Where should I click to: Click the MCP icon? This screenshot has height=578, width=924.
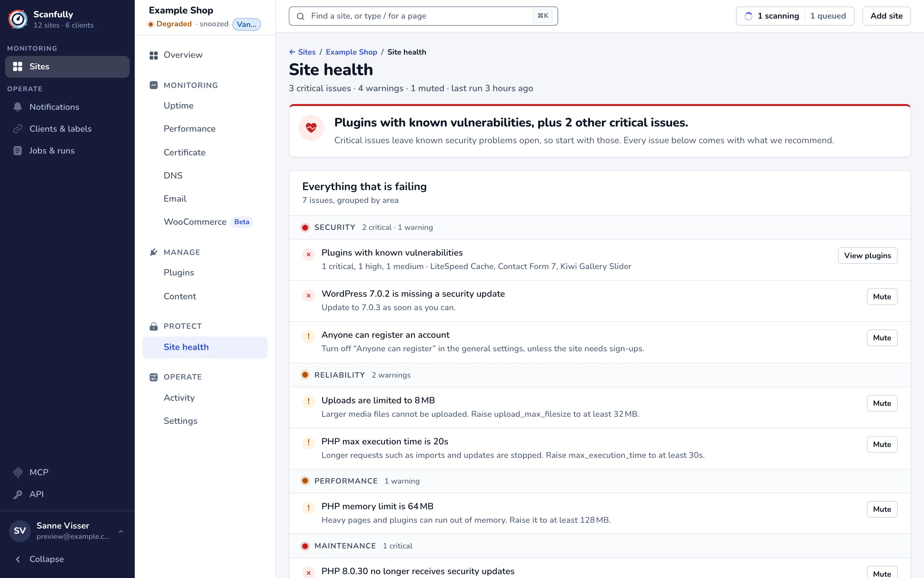(x=18, y=472)
